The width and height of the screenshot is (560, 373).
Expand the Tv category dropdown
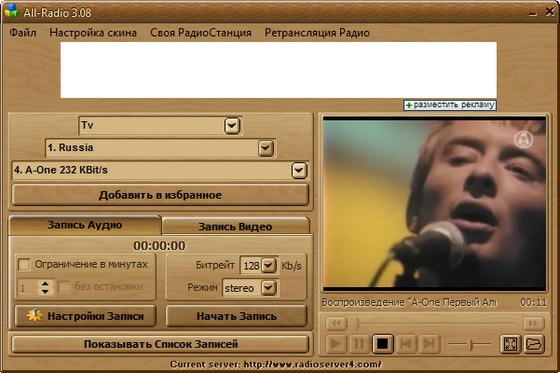click(232, 125)
